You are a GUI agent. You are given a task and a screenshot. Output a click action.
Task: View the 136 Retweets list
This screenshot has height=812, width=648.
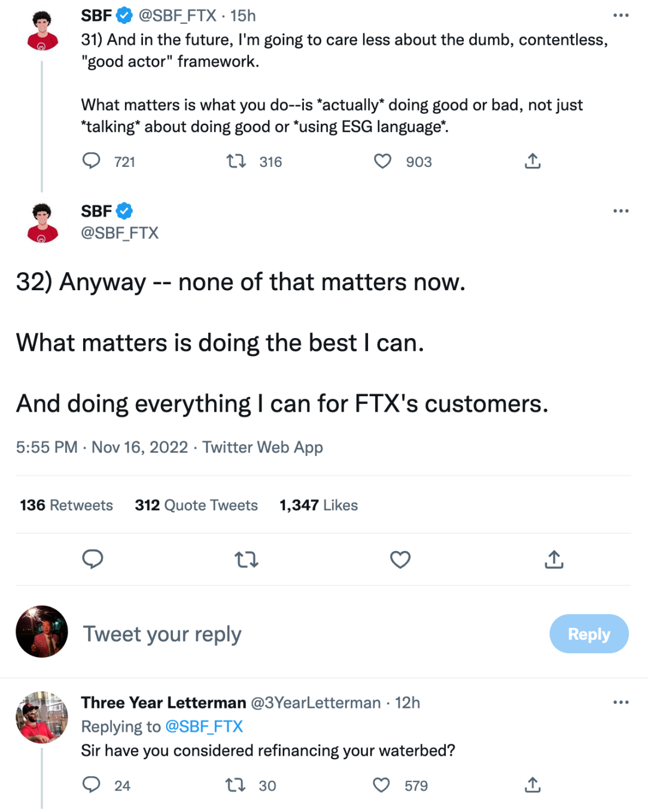[x=66, y=505]
